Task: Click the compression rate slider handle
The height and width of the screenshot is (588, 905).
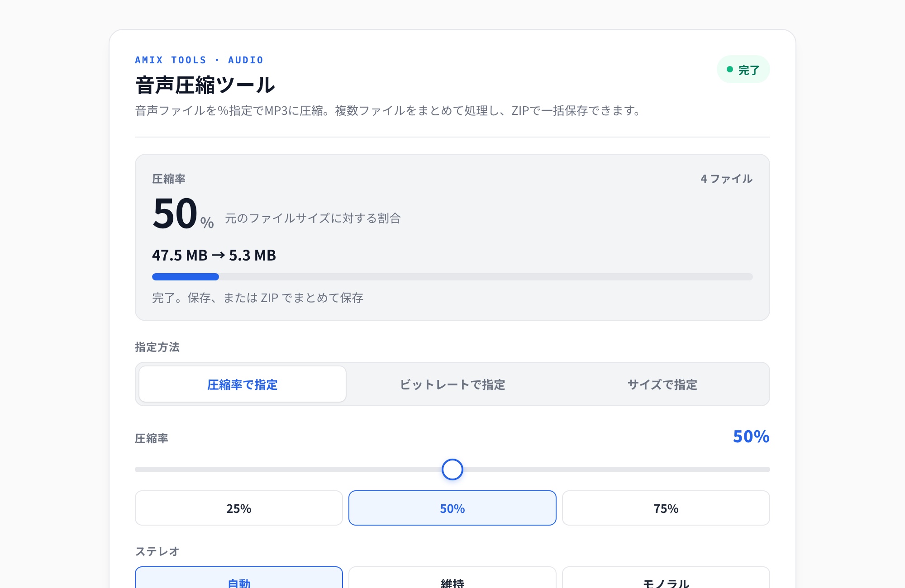Action: point(452,469)
